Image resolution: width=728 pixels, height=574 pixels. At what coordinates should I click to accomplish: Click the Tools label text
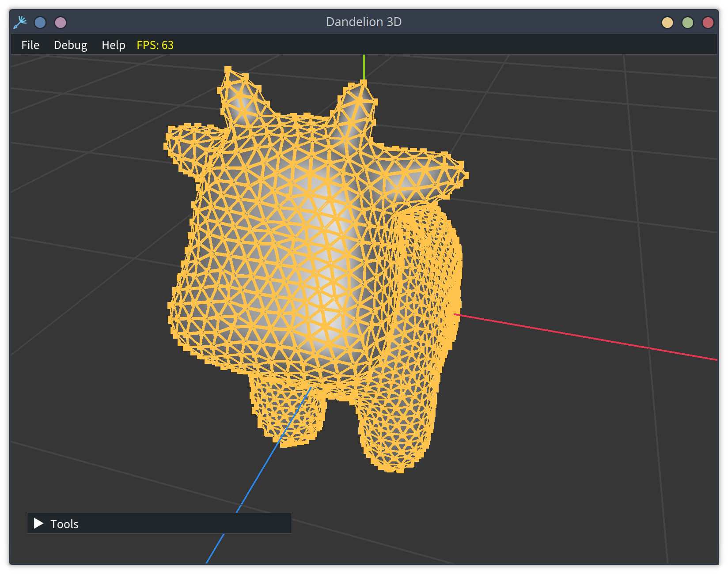(x=64, y=524)
